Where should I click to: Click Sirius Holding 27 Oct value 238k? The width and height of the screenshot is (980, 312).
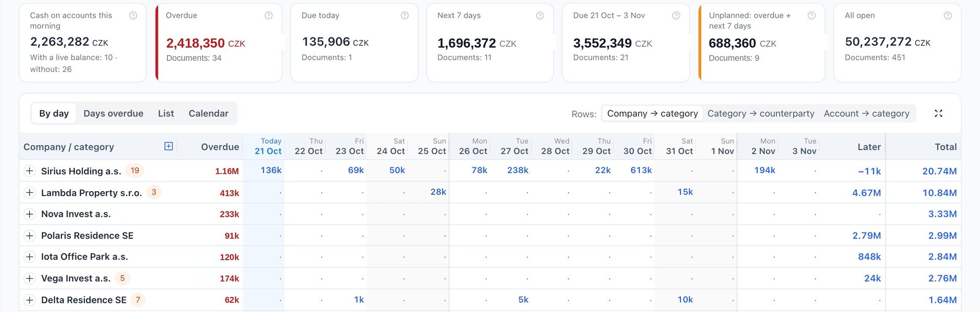[518, 170]
